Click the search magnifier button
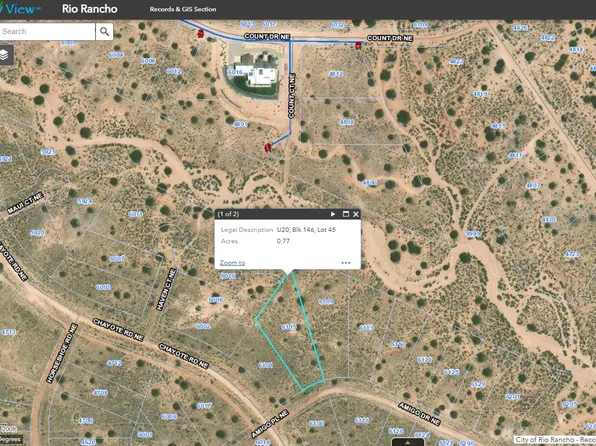The height and width of the screenshot is (446, 596). click(x=104, y=32)
